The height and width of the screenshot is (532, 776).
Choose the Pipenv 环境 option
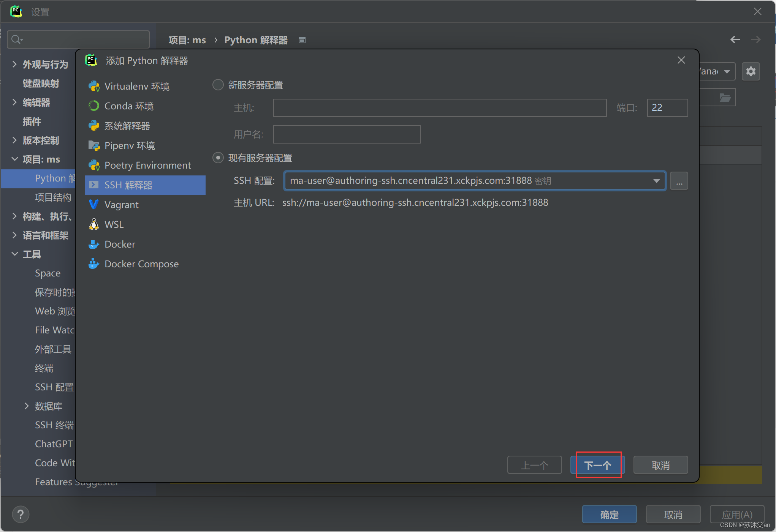[x=130, y=145]
